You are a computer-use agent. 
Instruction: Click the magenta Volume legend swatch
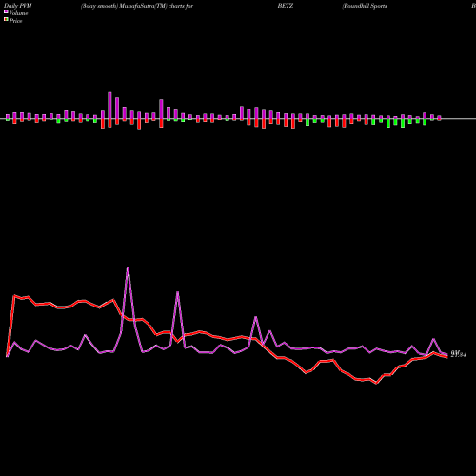pyautogui.click(x=6, y=12)
